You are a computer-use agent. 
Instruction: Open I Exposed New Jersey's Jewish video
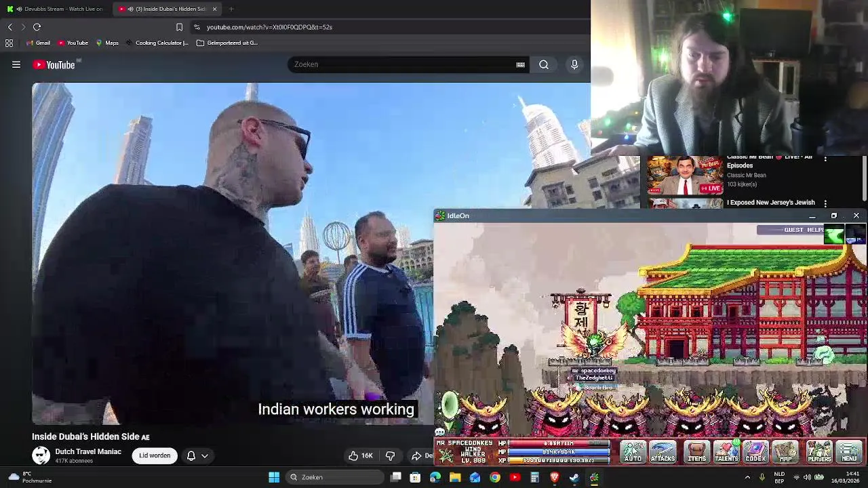771,203
